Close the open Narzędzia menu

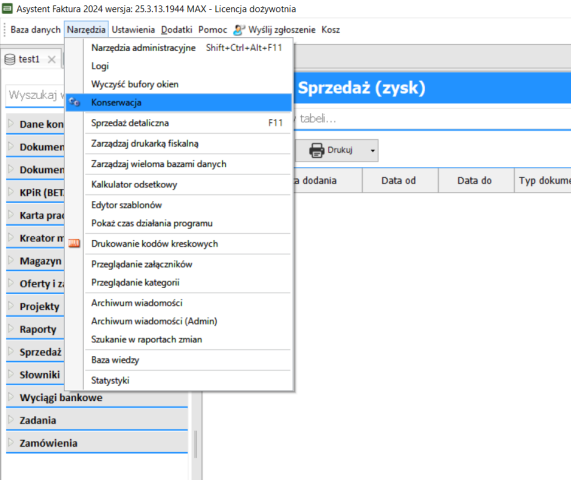tap(86, 29)
